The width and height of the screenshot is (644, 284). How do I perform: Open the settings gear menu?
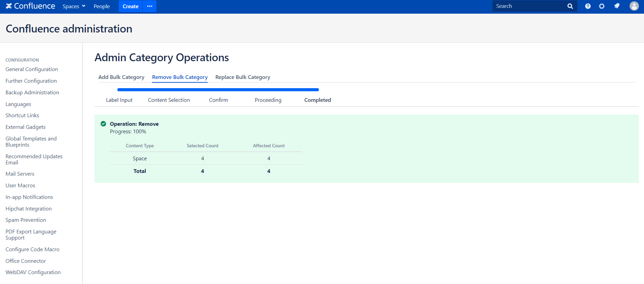pos(602,6)
